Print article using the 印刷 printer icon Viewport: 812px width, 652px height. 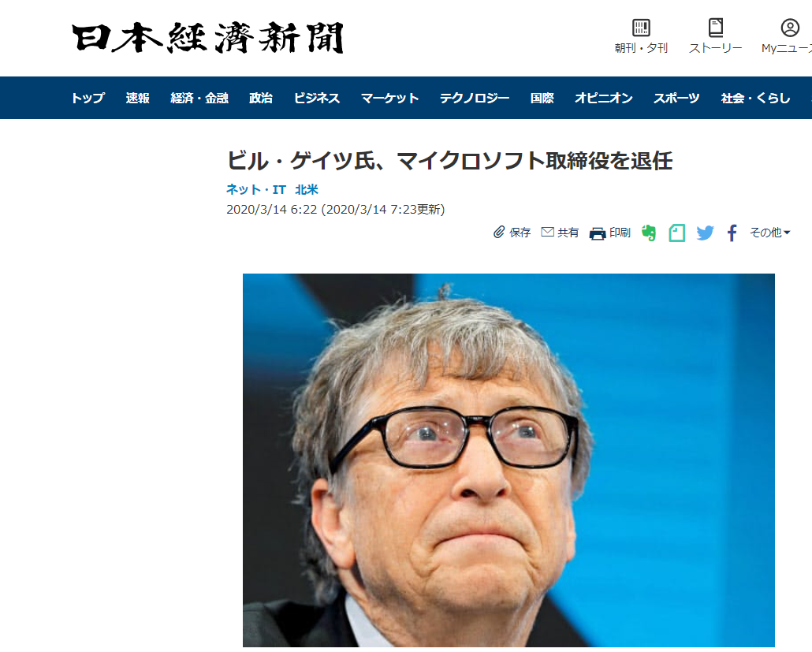pos(598,233)
